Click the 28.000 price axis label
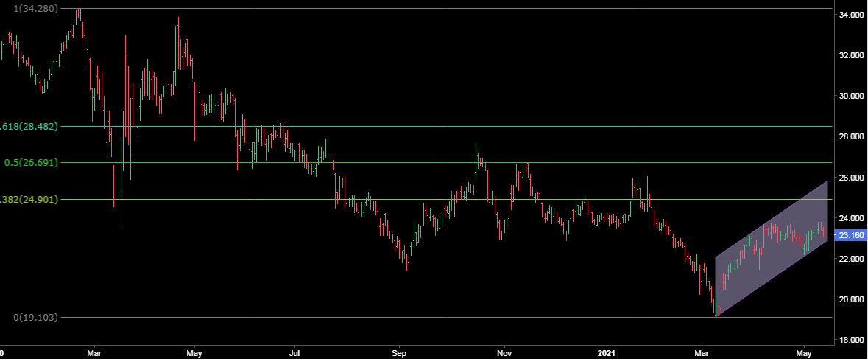The image size is (868, 359). coord(851,137)
